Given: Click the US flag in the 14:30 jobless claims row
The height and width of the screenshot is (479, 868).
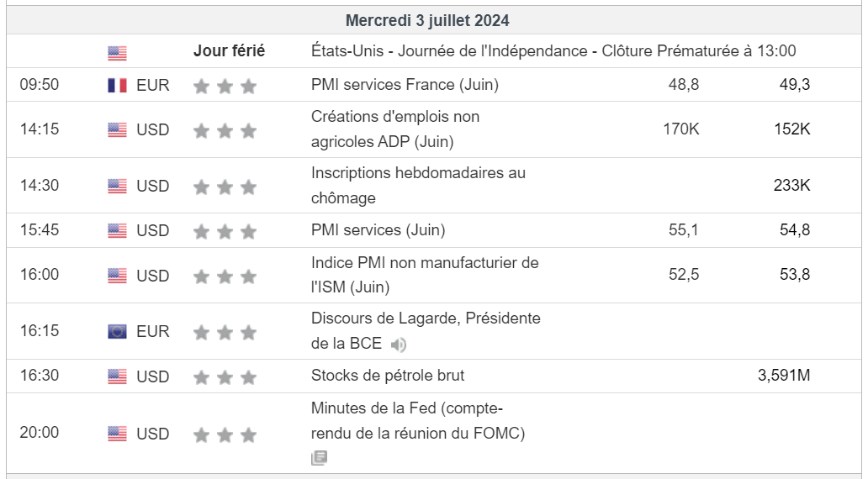Looking at the screenshot, I should point(117,186).
